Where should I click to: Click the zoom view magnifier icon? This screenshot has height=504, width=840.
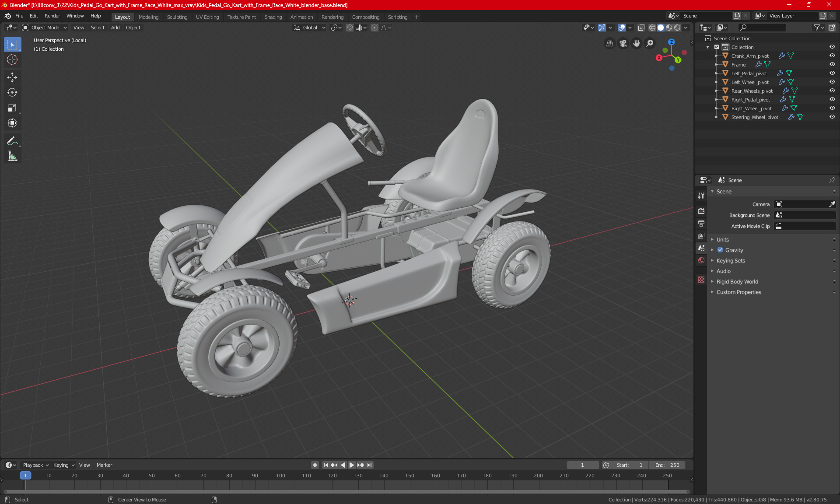(650, 43)
